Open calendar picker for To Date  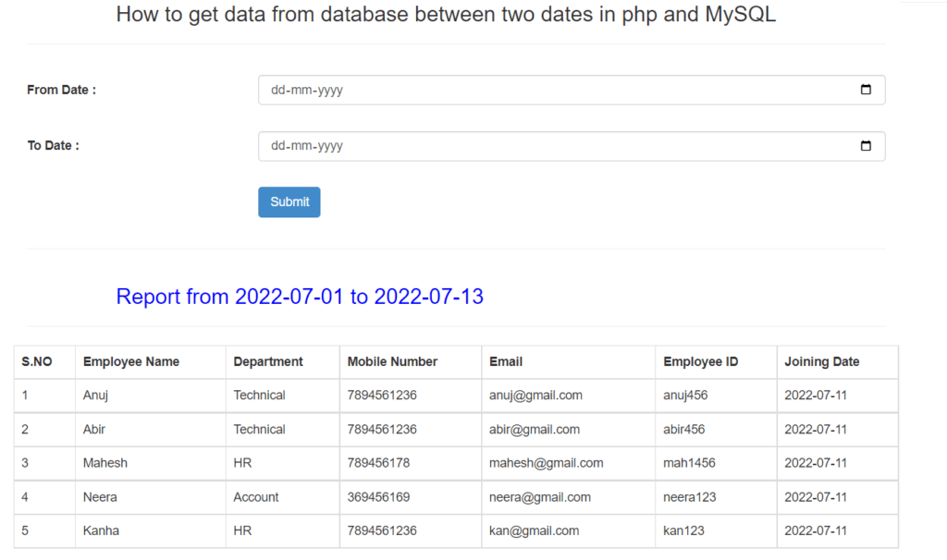866,146
